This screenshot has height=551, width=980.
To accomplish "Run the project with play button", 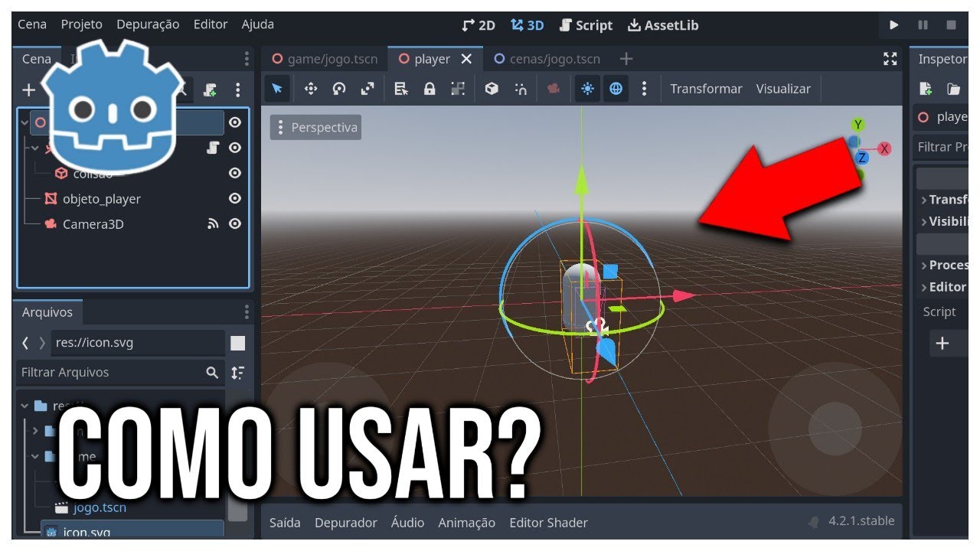I will point(893,25).
